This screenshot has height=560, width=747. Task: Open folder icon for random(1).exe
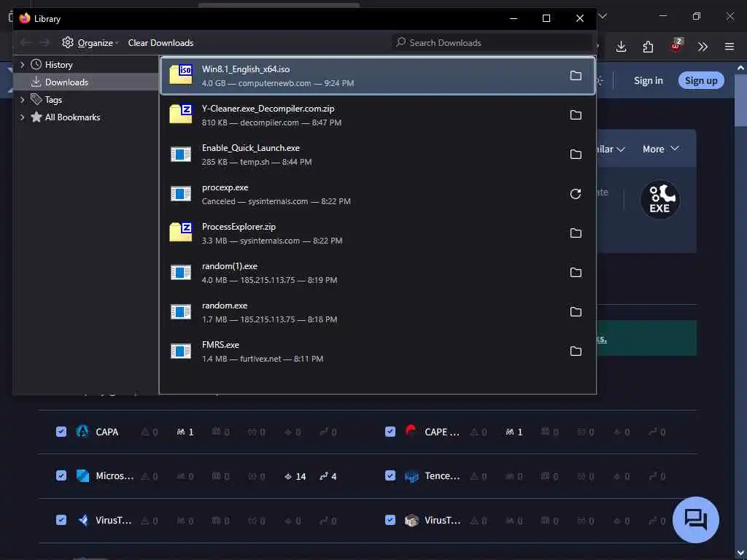pyautogui.click(x=576, y=273)
